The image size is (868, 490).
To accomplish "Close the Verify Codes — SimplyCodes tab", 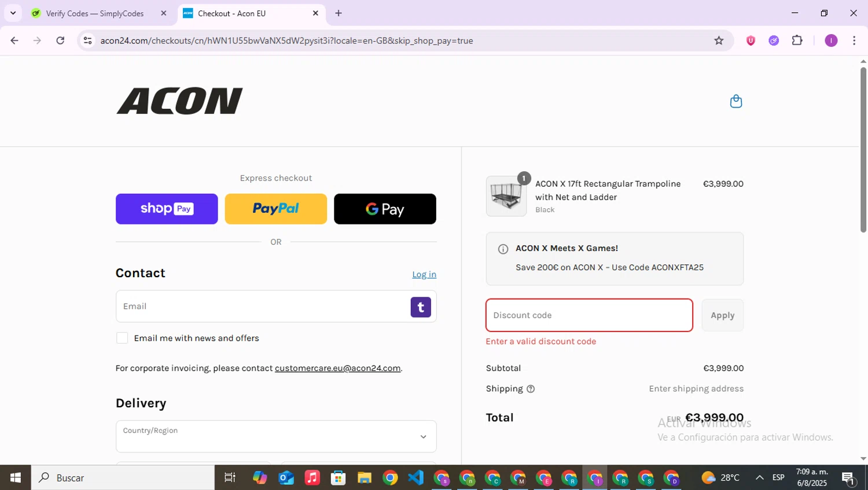I will click(x=164, y=13).
